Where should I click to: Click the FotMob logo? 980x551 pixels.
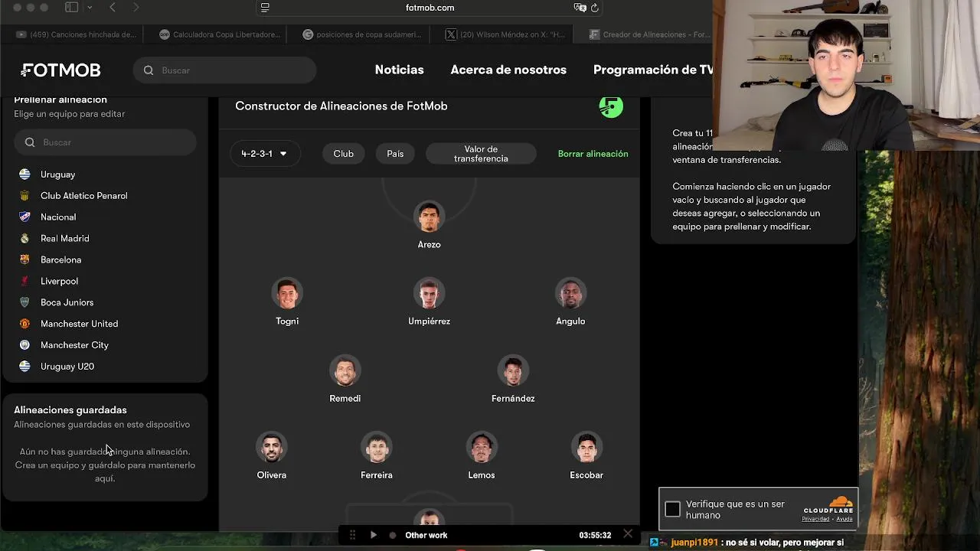60,70
